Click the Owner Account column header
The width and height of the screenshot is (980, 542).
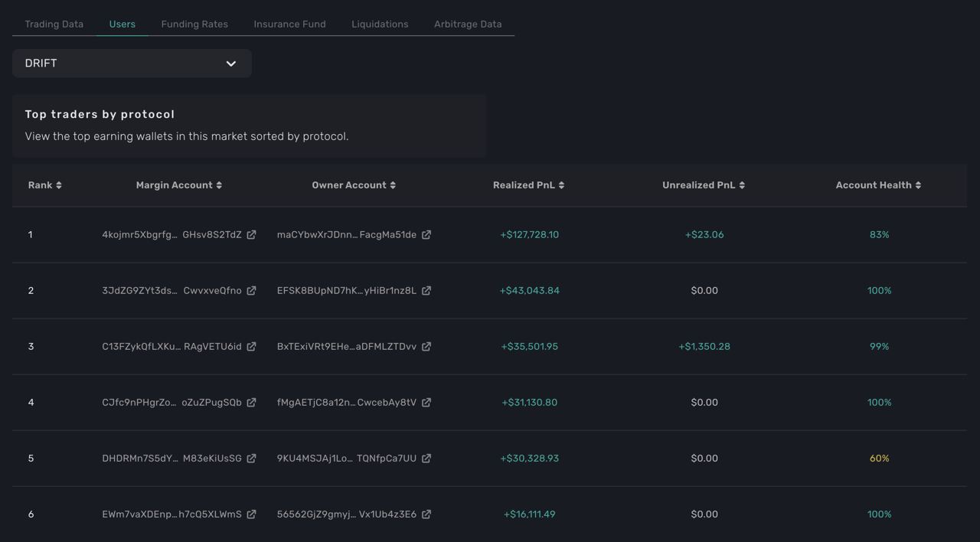point(348,185)
